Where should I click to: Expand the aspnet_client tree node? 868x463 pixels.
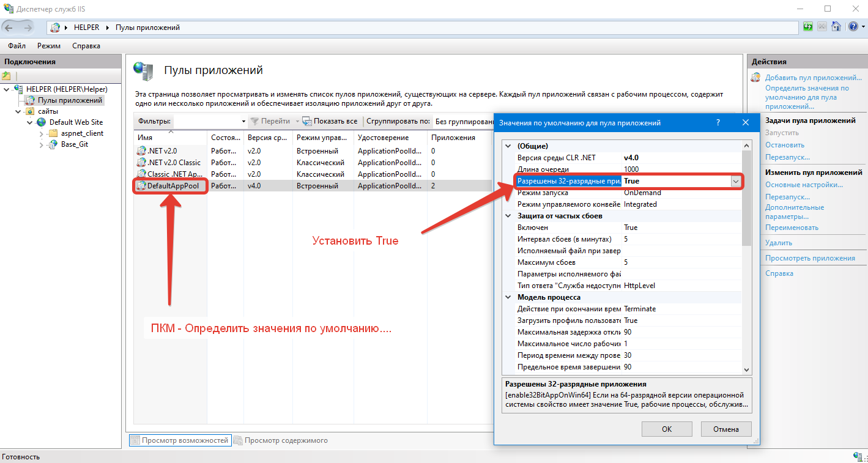point(41,133)
